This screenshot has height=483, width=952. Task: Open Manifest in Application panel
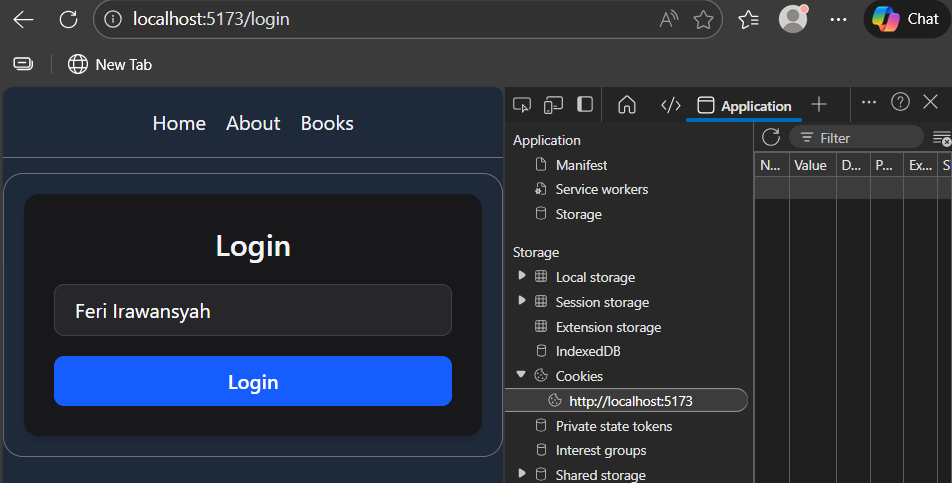click(581, 165)
